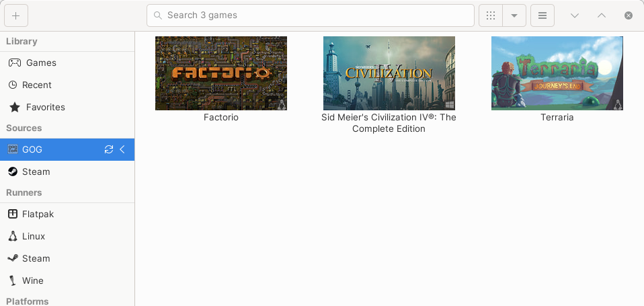Open the view options dropdown arrow
This screenshot has height=306, width=644.
click(514, 15)
